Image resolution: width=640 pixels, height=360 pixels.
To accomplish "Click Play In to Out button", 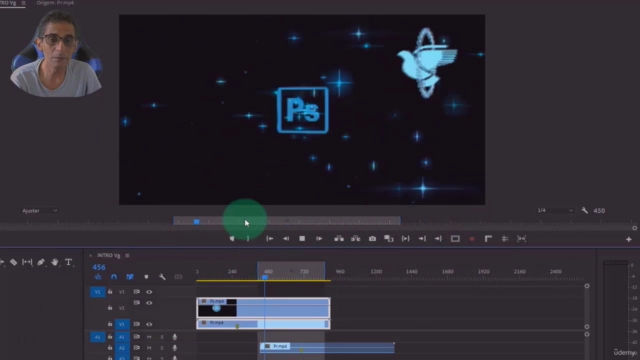I will coord(405,239).
